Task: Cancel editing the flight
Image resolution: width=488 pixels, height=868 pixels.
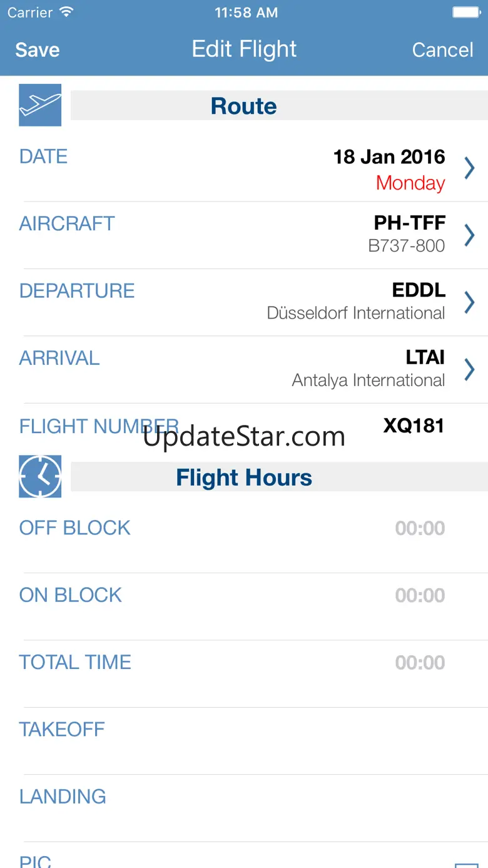Action: (x=442, y=50)
